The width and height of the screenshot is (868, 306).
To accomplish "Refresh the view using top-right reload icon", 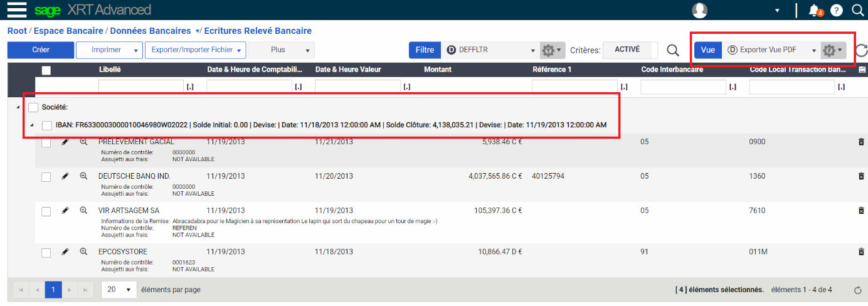I will pyautogui.click(x=861, y=50).
